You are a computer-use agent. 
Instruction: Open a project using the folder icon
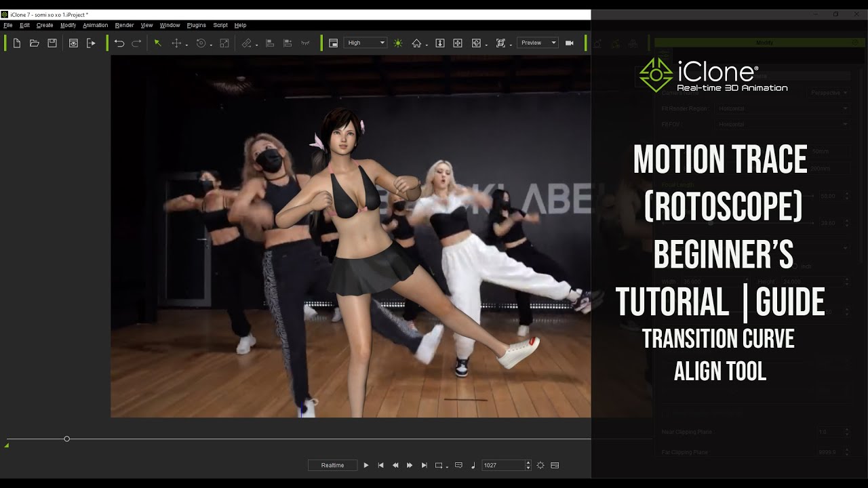point(35,43)
